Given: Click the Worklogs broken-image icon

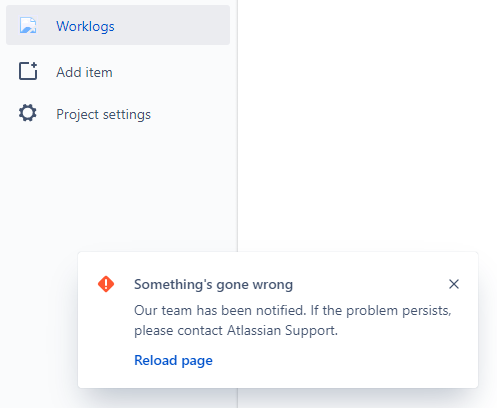Looking at the screenshot, I should tap(28, 25).
